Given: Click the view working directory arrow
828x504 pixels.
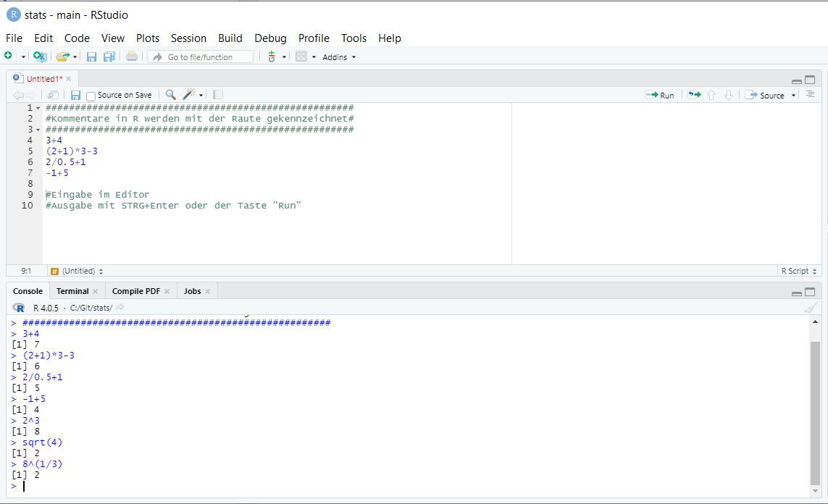Looking at the screenshot, I should tap(120, 308).
